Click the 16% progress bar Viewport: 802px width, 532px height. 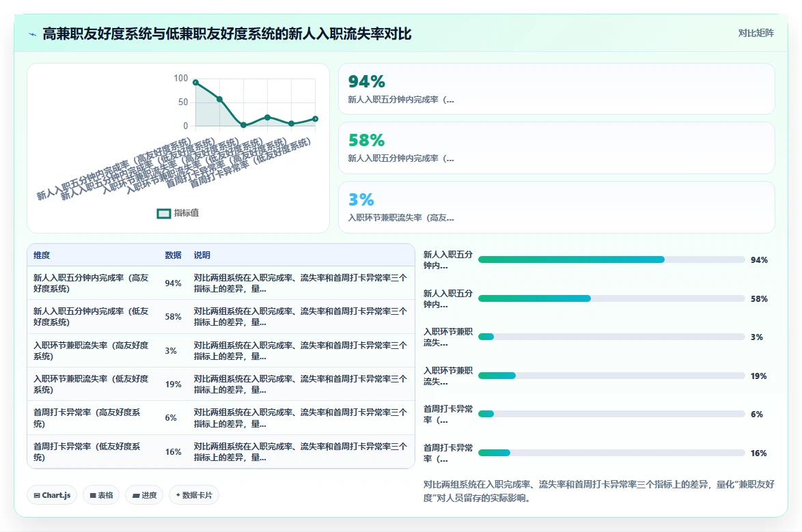click(611, 453)
